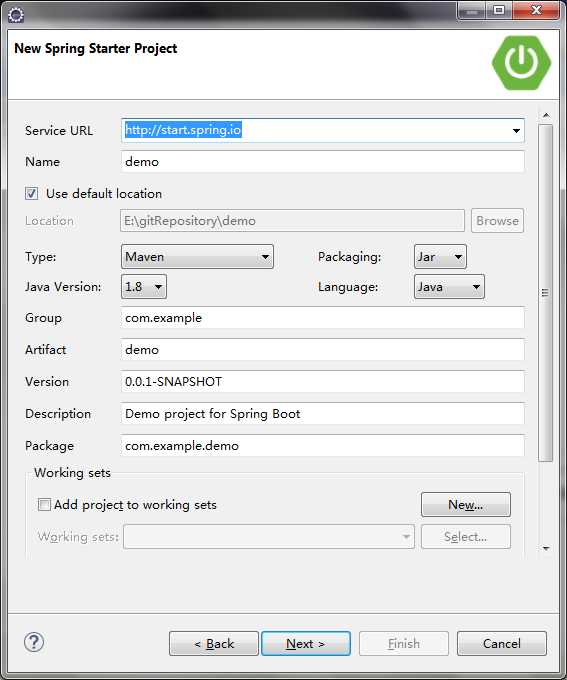Image resolution: width=567 pixels, height=680 pixels.
Task: Click the Service URL label
Action: 59,131
